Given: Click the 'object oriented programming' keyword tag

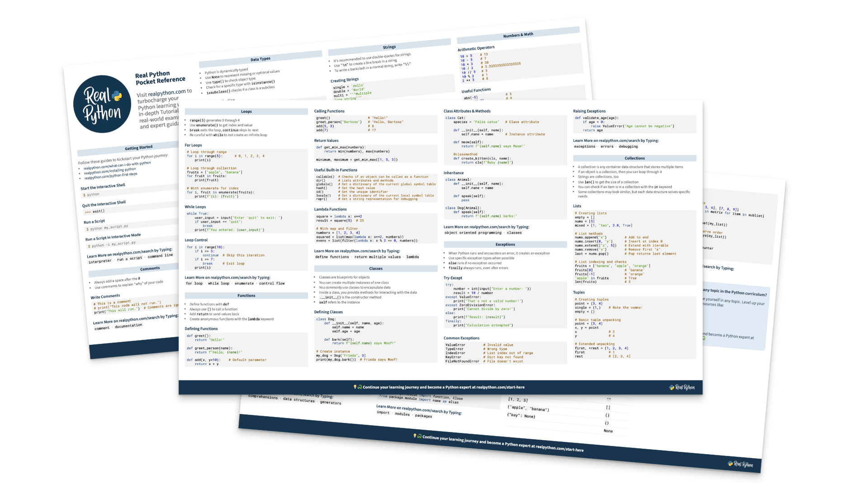Looking at the screenshot, I should pyautogui.click(x=473, y=233).
